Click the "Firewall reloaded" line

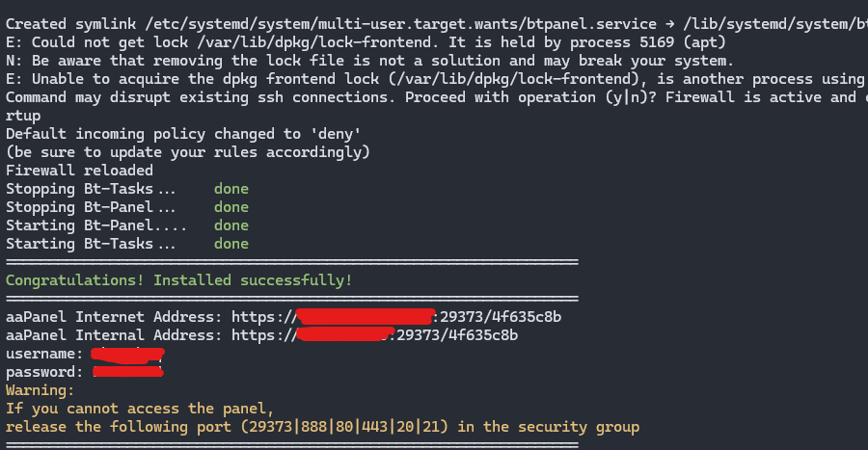79,171
